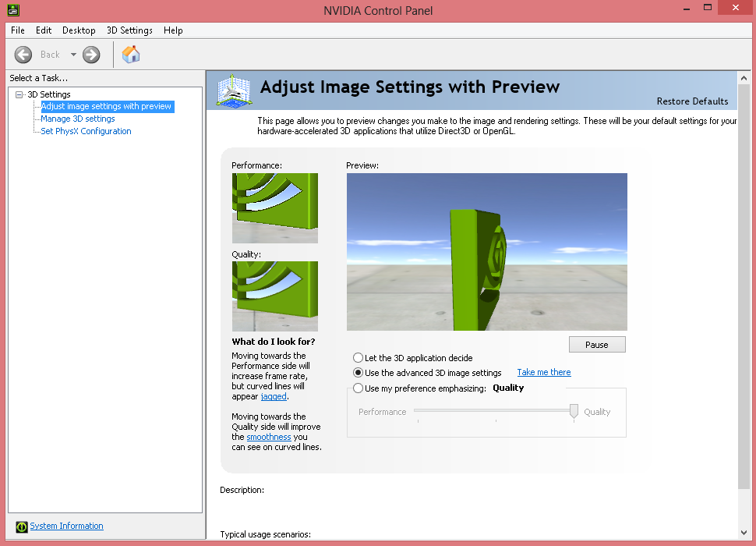The height and width of the screenshot is (546, 756).
Task: Click the bold 'Quality' preference value
Action: (x=508, y=388)
